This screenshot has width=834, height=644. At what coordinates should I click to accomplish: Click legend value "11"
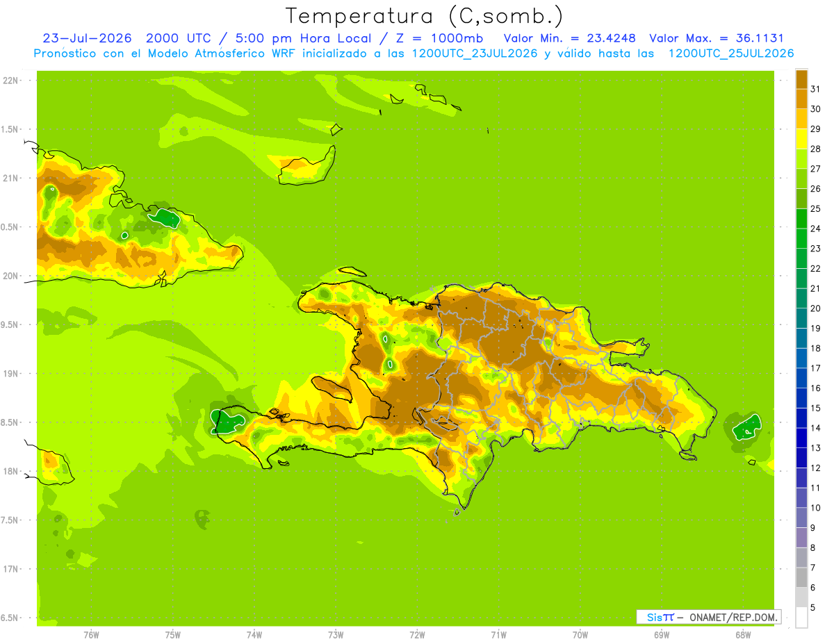815,488
